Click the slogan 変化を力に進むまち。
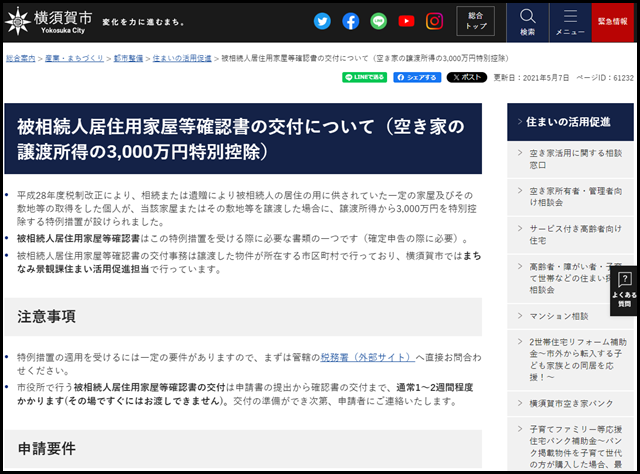Screen dimensions: 640x474 [143, 22]
